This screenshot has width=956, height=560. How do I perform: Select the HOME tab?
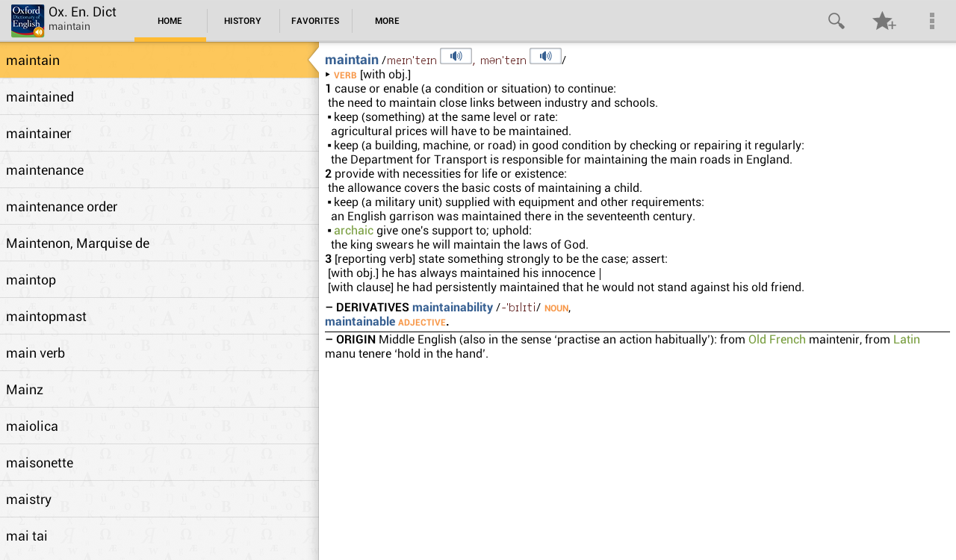coord(170,20)
